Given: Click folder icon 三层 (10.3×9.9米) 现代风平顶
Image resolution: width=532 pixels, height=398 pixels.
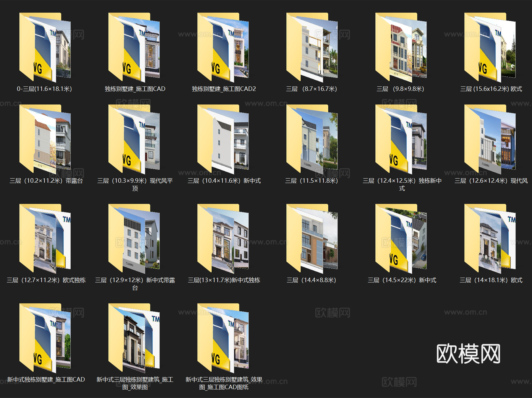Looking at the screenshot, I should tap(134, 139).
